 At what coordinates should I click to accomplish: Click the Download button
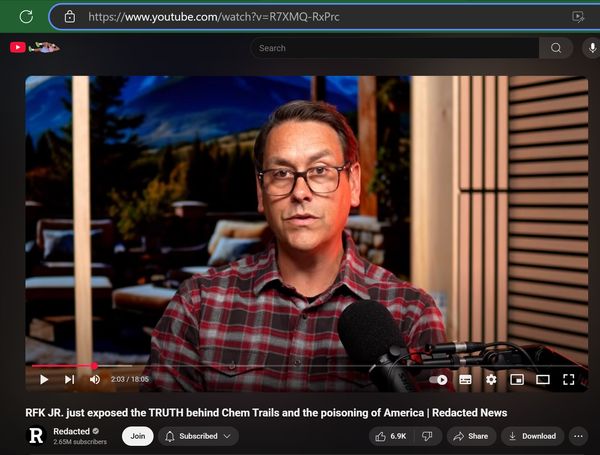(x=532, y=436)
